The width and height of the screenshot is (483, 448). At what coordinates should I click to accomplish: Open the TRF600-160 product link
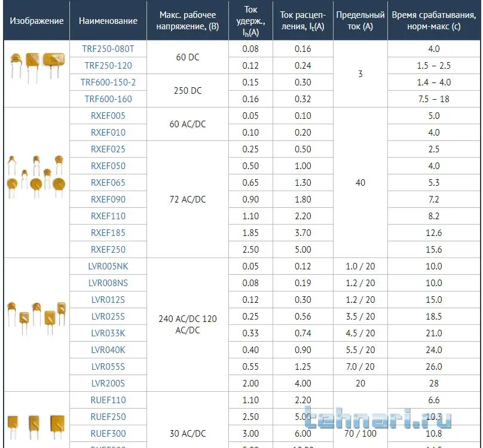(x=108, y=99)
